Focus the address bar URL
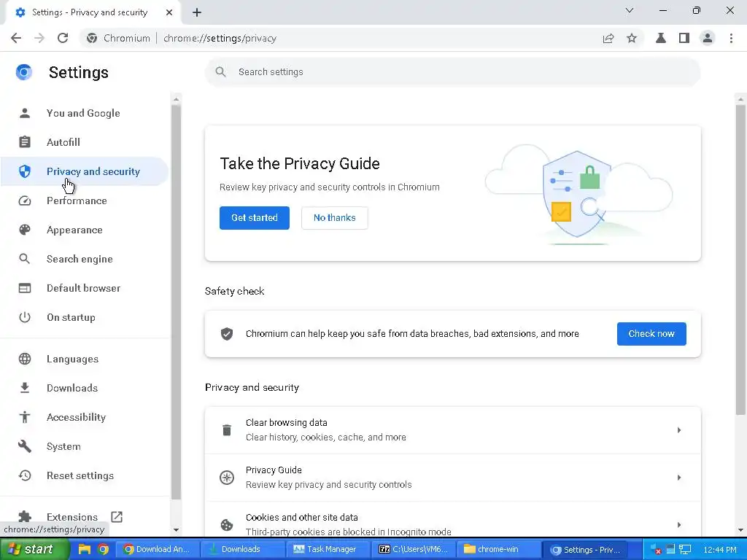The height and width of the screenshot is (560, 747). (x=220, y=38)
